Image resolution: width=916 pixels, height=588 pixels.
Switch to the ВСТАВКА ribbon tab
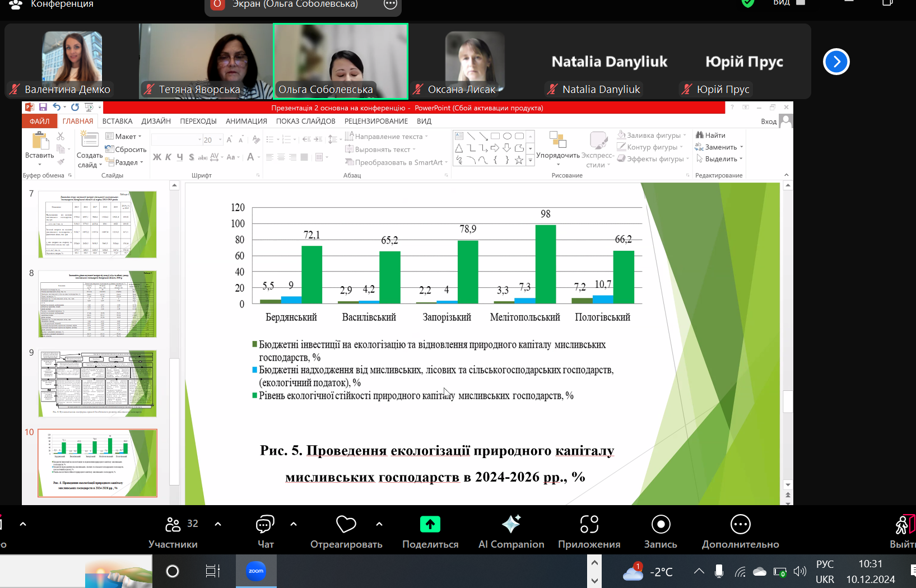tap(117, 121)
